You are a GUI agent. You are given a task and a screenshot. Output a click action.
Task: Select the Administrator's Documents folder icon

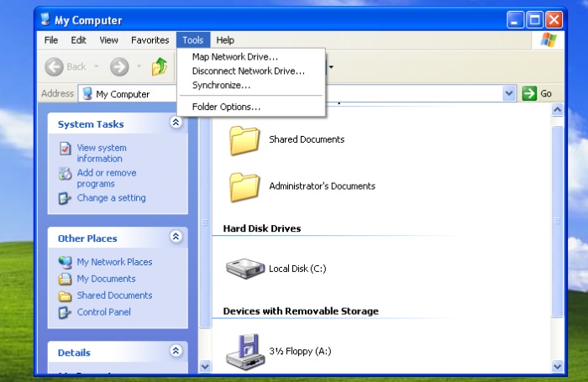click(x=244, y=187)
